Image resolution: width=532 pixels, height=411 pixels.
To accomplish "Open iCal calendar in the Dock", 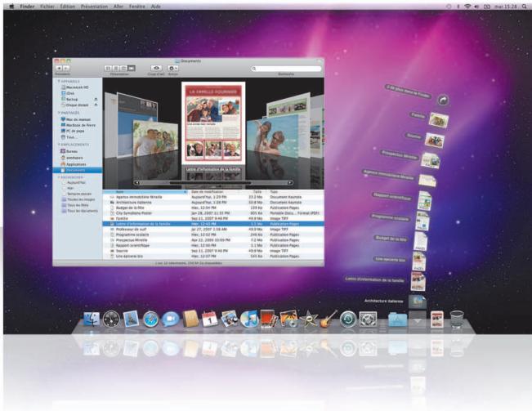I will click(210, 319).
